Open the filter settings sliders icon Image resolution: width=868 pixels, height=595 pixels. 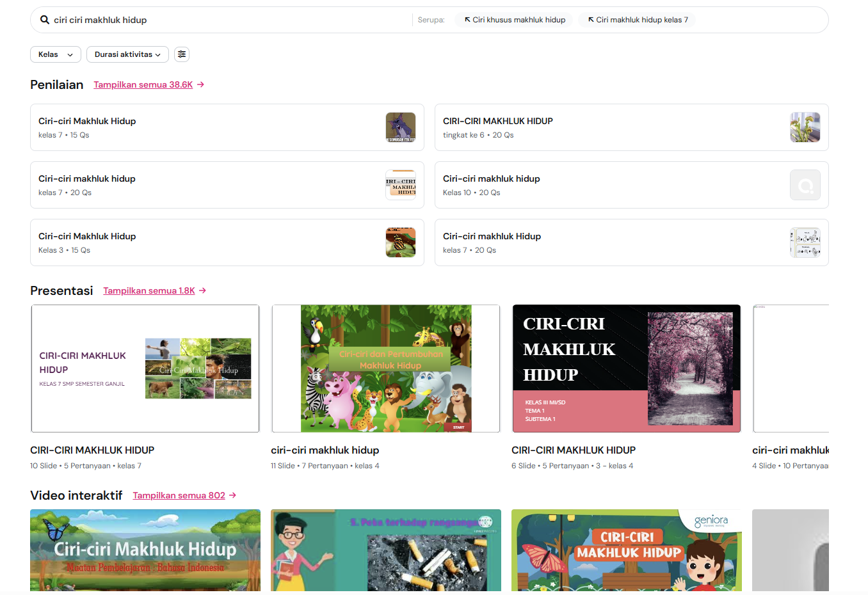pos(182,54)
